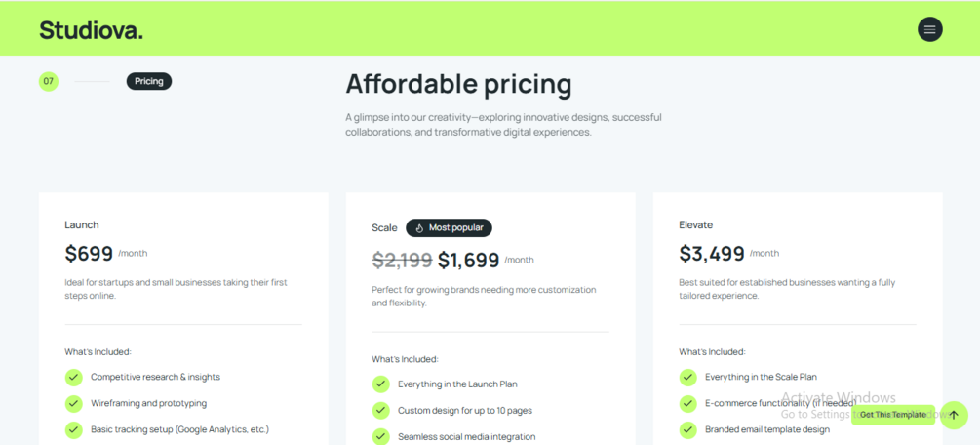The image size is (980, 445).
Task: Click the checkmark beside Custom design for 10 pages
Action: coord(380,411)
